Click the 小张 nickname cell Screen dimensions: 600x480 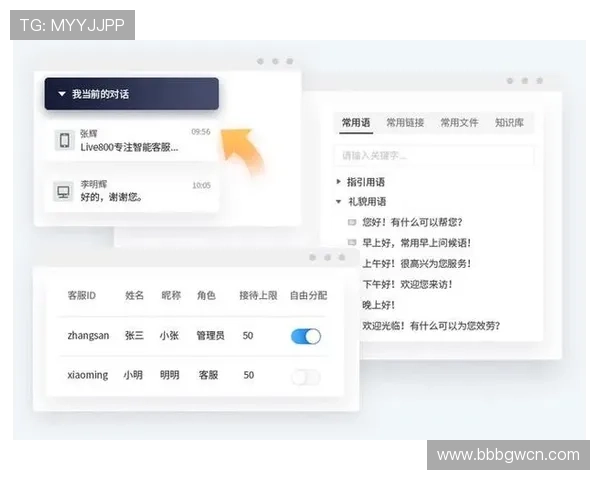[169, 336]
